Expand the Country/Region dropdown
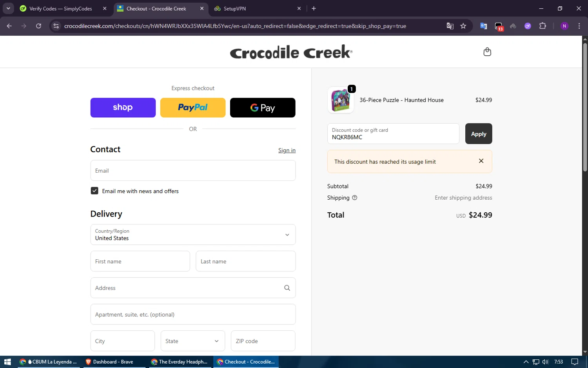This screenshot has width=588, height=368. (193, 235)
